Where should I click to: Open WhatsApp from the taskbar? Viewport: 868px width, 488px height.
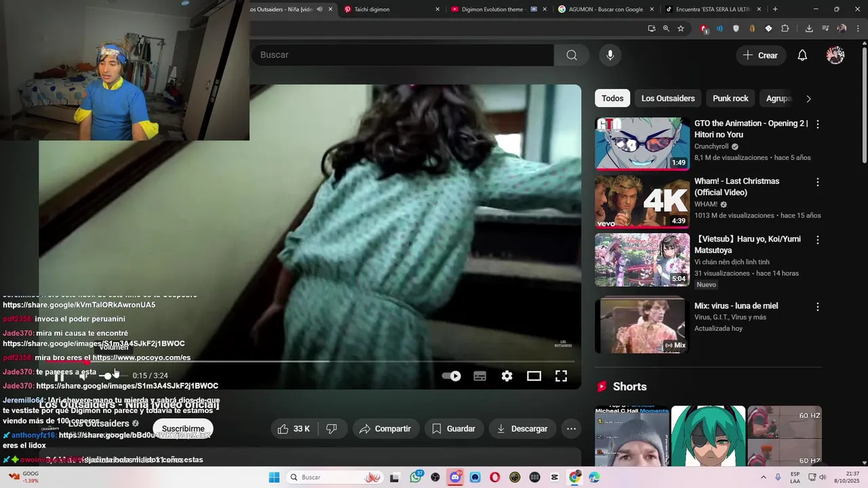415,477
